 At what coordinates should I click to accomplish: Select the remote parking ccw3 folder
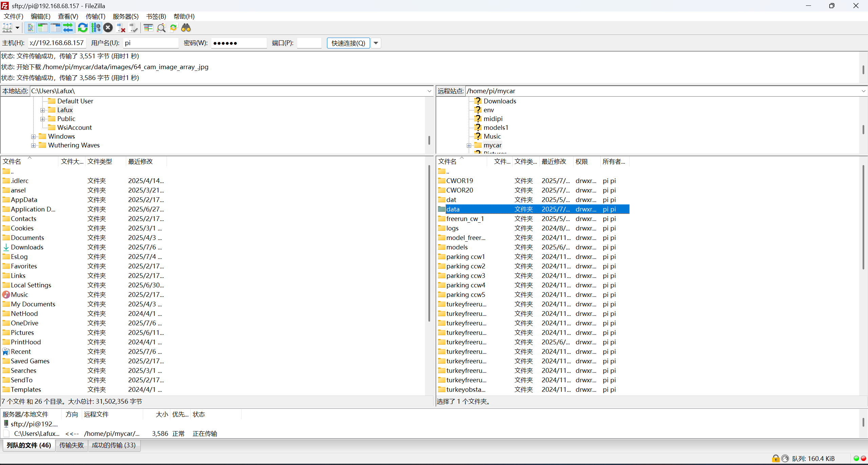coord(533,276)
